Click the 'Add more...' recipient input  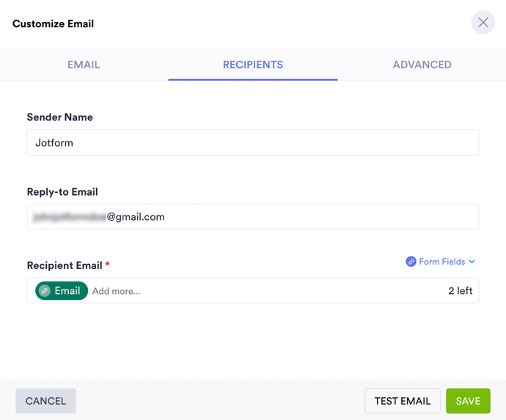pyautogui.click(x=220, y=291)
